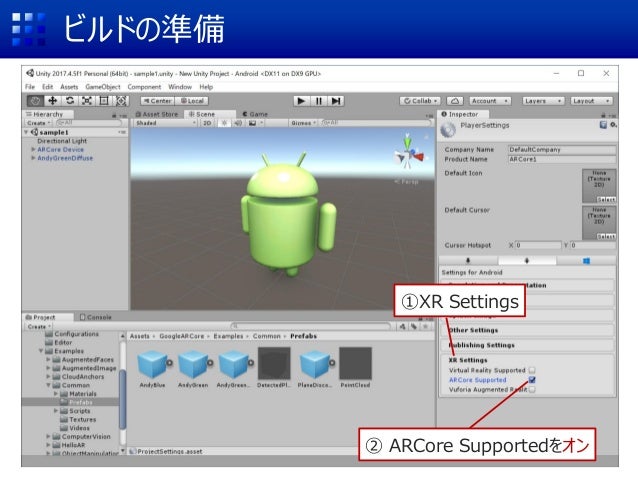Screen dimensions: 638x479
Task: Switch to Windows Store platform tab
Action: [586, 260]
